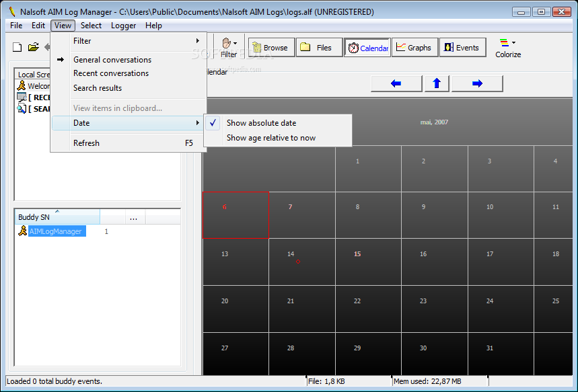Close the View menu
The width and height of the screenshot is (578, 392).
(63, 26)
